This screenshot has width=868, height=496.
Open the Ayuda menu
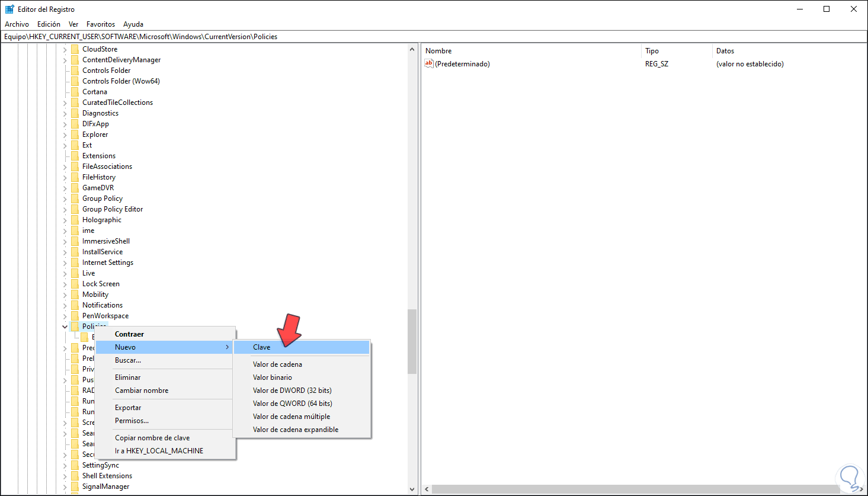(133, 24)
